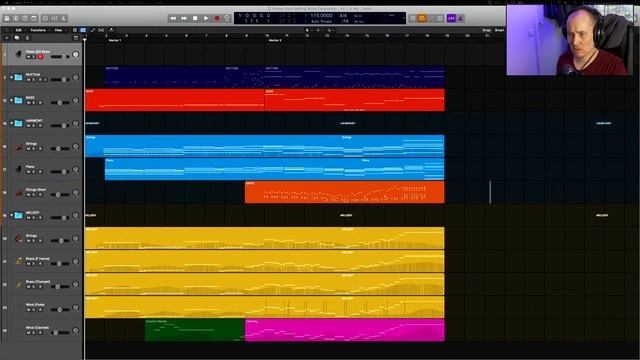Open the LCD display mode dropdown arrow
Screen dimensions: 640x360
pyautogui.click(x=403, y=18)
